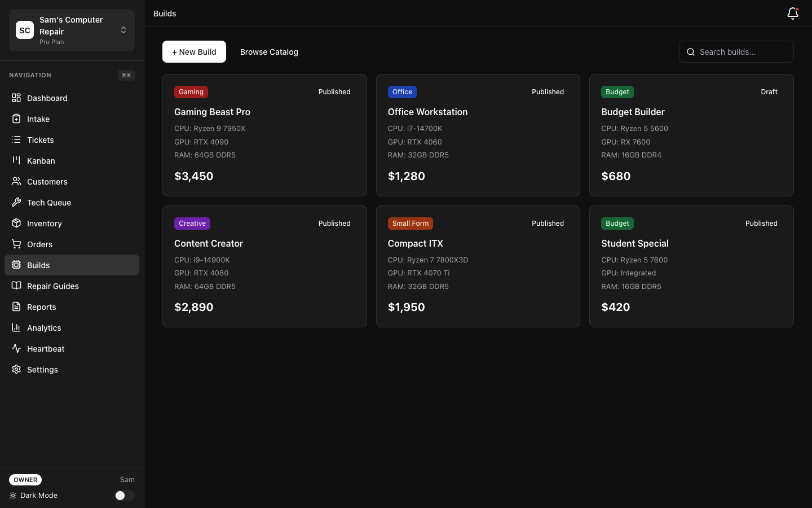Open Browse Catalog
Image resolution: width=812 pixels, height=508 pixels.
[x=269, y=51]
